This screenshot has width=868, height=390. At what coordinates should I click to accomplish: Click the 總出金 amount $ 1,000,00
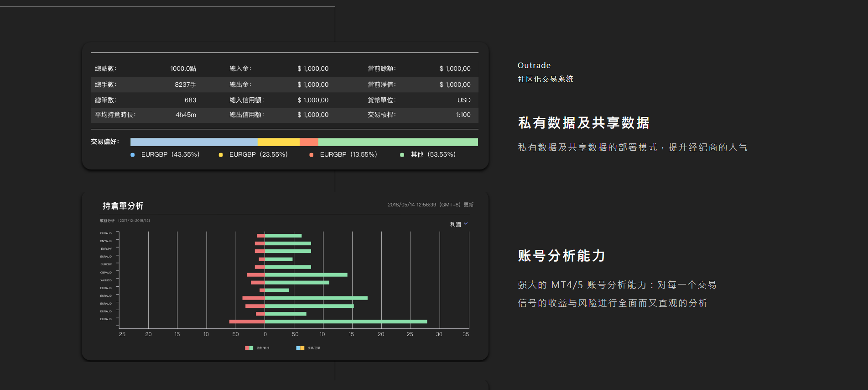point(313,84)
